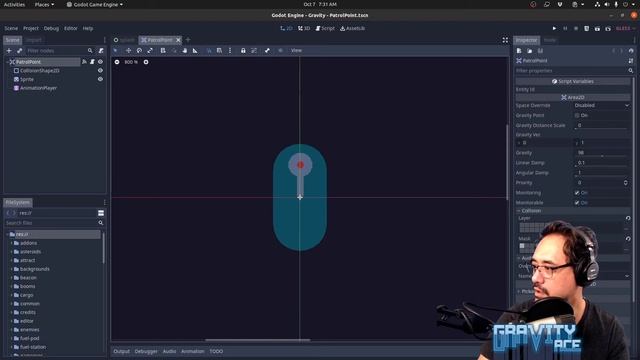Open the Output bottom panel

[121, 351]
